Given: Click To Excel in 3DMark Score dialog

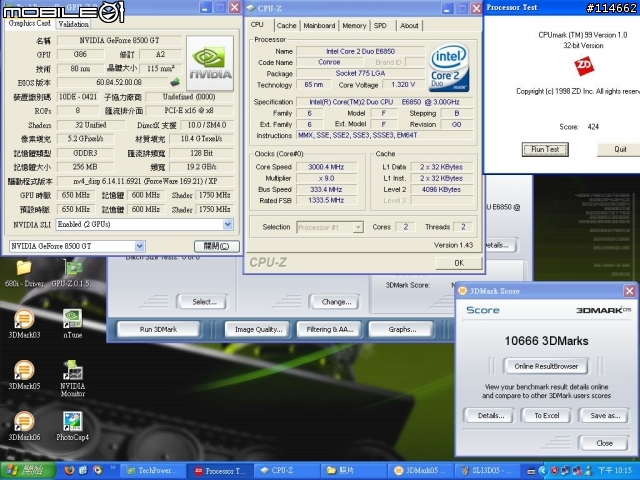Looking at the screenshot, I should click(547, 416).
